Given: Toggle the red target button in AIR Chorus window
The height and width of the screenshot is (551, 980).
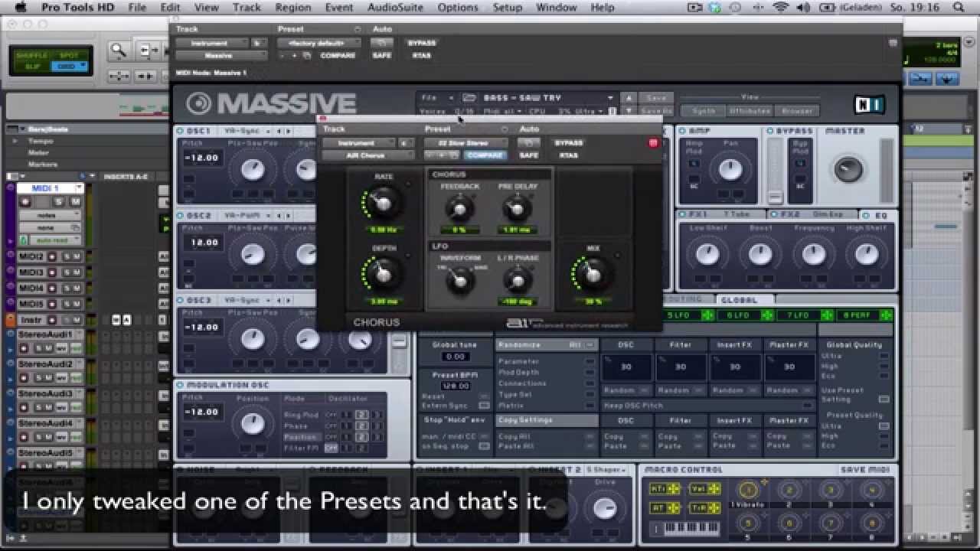Looking at the screenshot, I should click(x=653, y=143).
